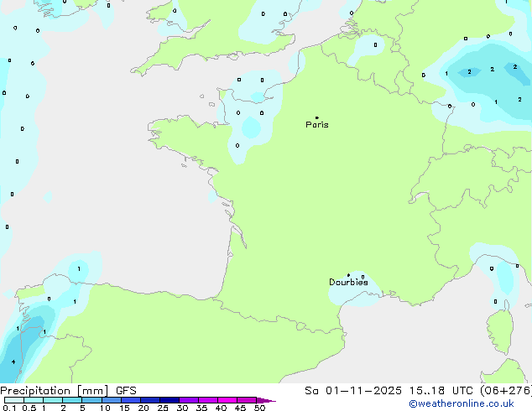The image size is (532, 411).
Task: Click the '50' legend scale label
Action: point(259,408)
